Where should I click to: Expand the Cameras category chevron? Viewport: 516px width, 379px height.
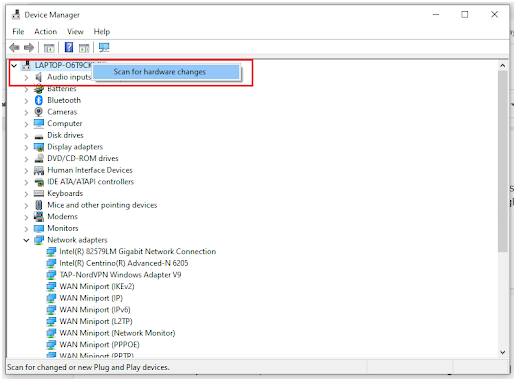pyautogui.click(x=26, y=113)
